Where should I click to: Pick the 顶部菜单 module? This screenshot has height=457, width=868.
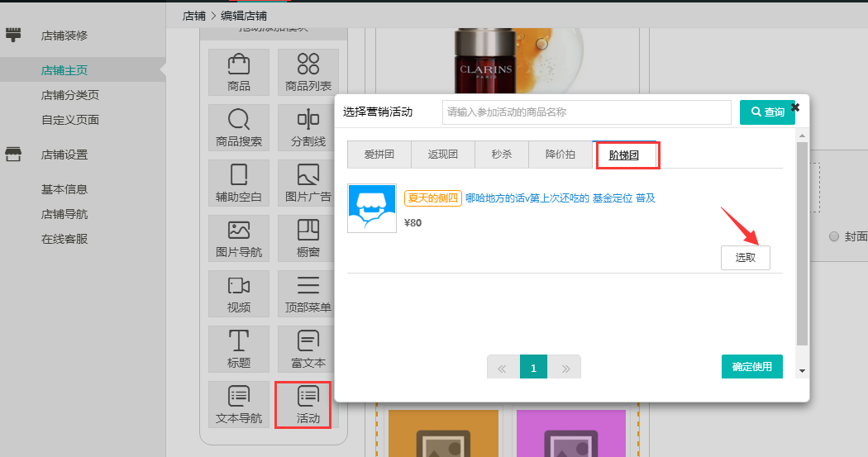click(308, 293)
